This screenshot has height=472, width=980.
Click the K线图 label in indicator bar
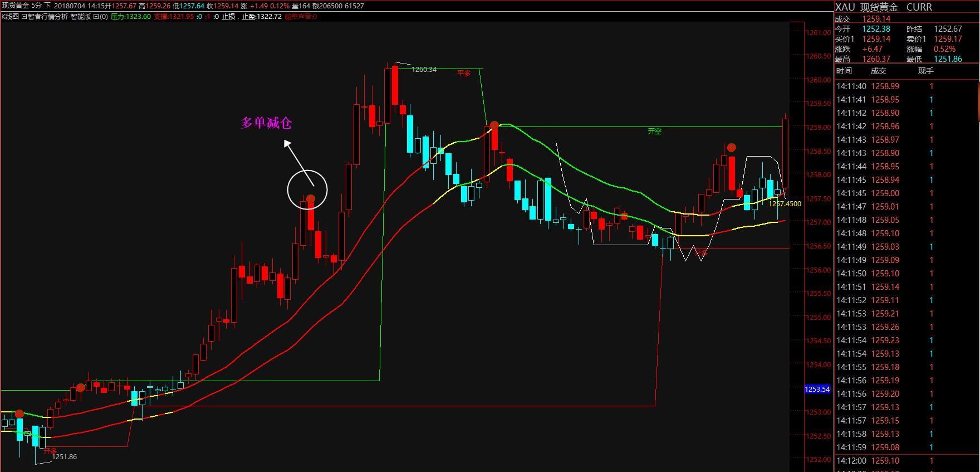coord(10,17)
